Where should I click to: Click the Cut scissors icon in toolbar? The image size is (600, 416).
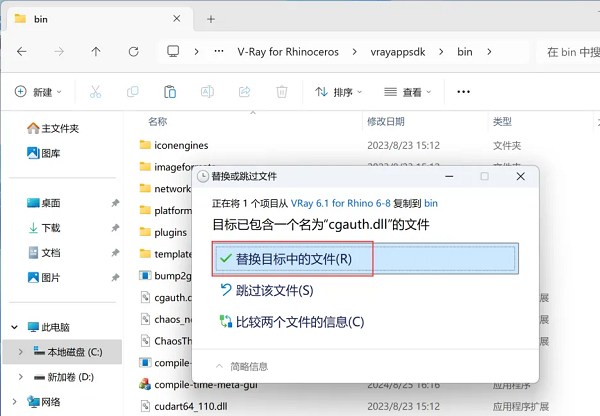95,92
